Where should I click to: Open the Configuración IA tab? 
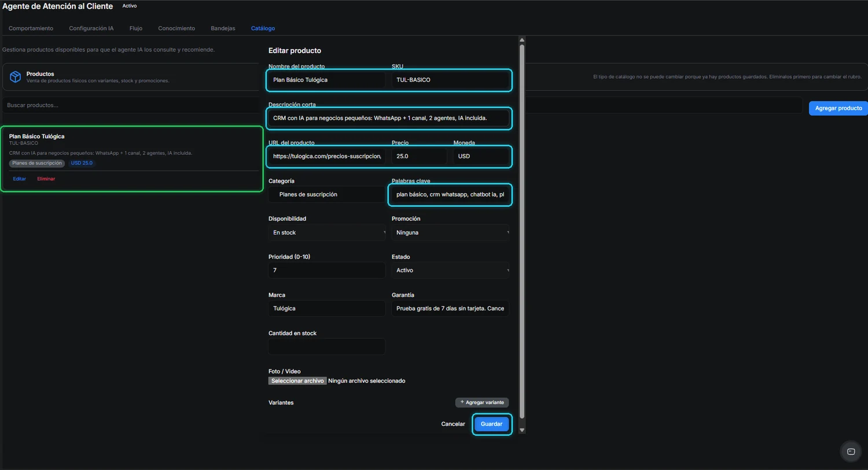(x=91, y=28)
